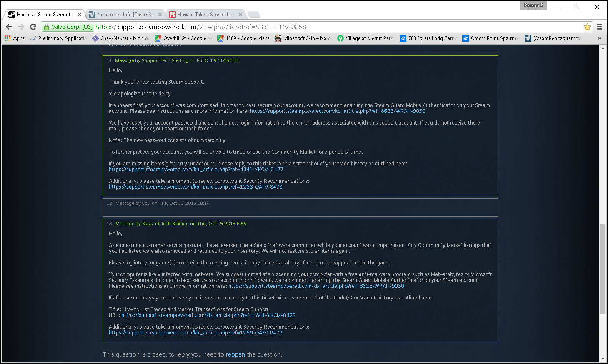Click the vertical scrollbar thumb

(603, 269)
